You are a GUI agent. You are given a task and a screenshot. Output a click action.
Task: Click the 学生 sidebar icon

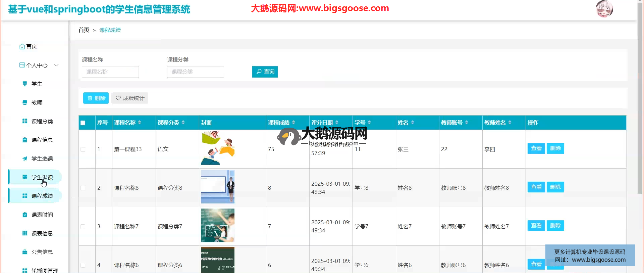click(24, 84)
